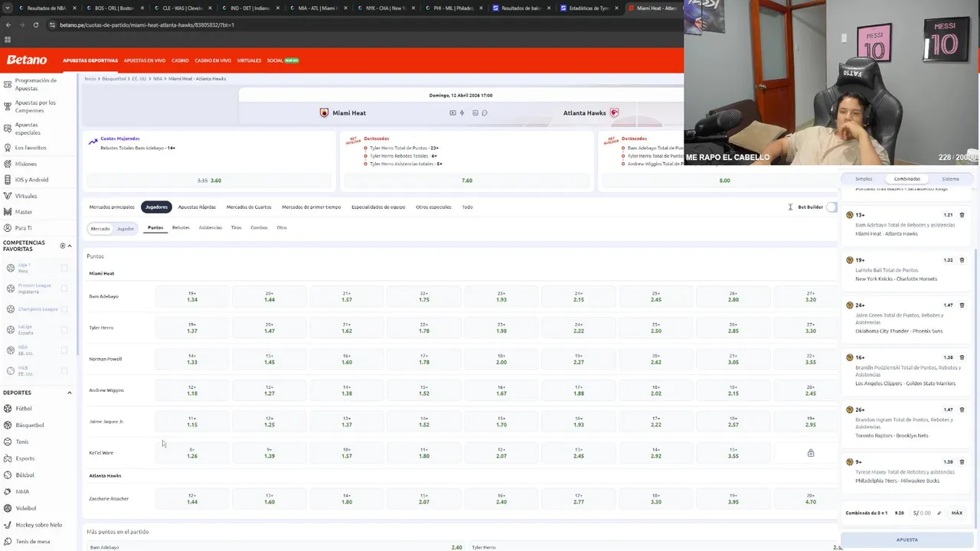Open Virtuales sidebar entry

(x=25, y=196)
